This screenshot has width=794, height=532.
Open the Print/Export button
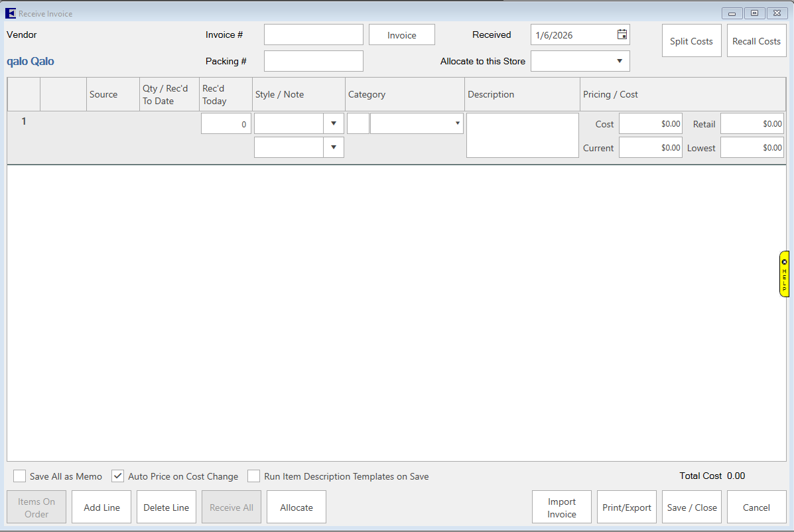pyautogui.click(x=626, y=507)
